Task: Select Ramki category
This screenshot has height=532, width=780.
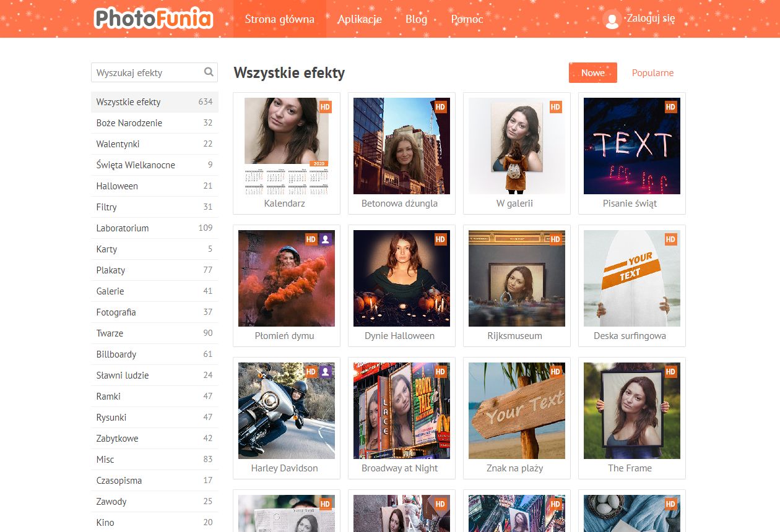Action: 154,397
